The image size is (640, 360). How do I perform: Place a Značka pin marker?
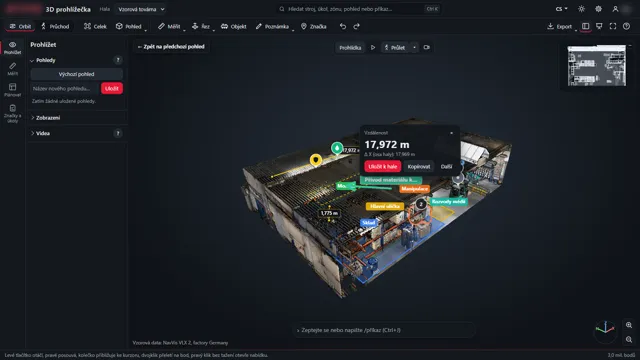click(313, 27)
